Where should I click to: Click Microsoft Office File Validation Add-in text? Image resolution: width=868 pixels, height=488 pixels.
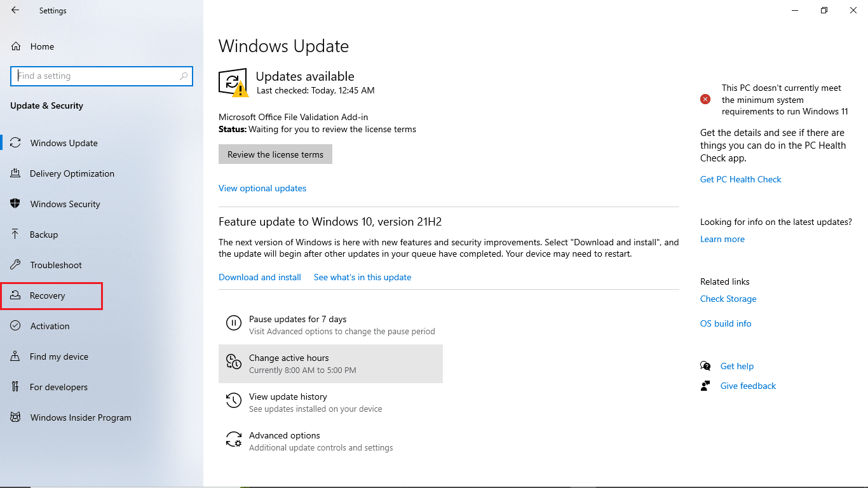click(293, 117)
